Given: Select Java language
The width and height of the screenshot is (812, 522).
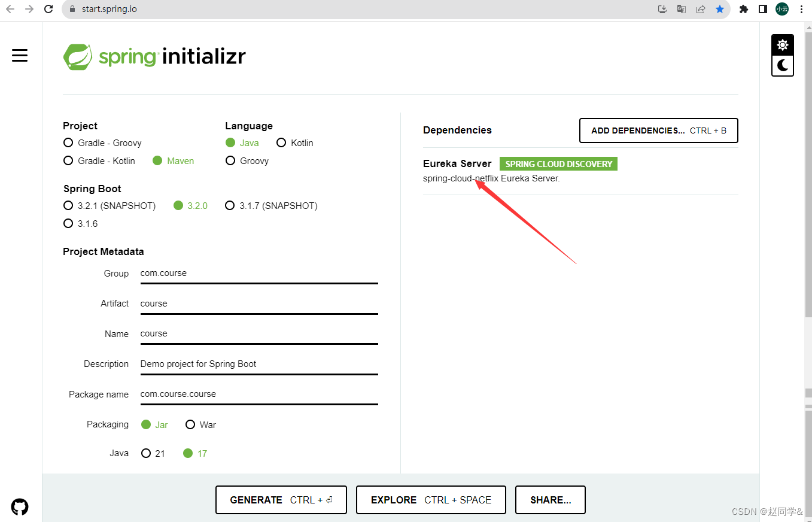Looking at the screenshot, I should (x=242, y=143).
